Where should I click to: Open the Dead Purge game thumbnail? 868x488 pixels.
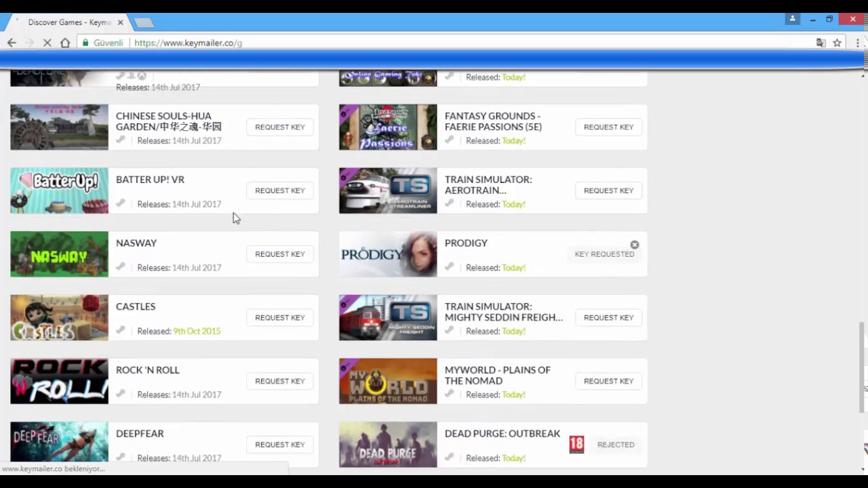(388, 445)
